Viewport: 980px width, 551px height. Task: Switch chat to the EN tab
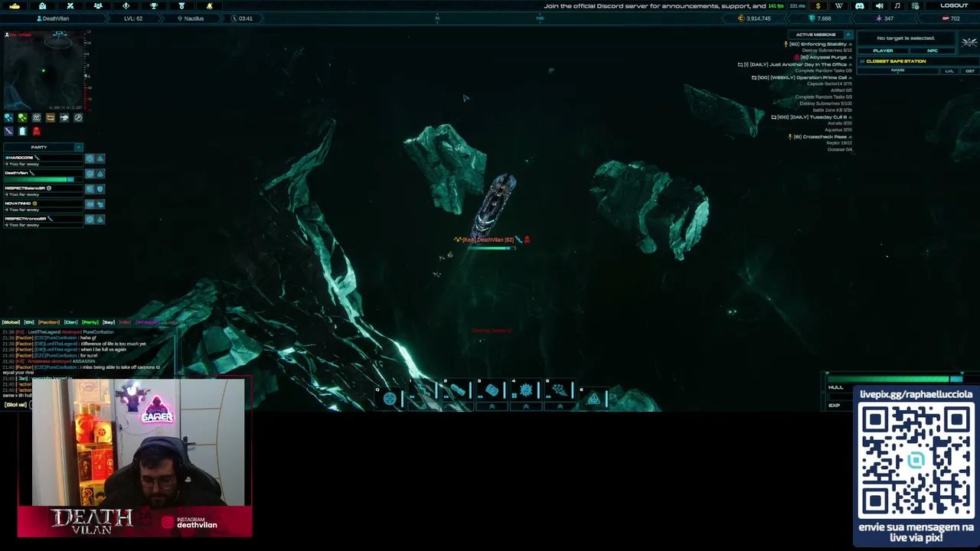[x=29, y=322]
